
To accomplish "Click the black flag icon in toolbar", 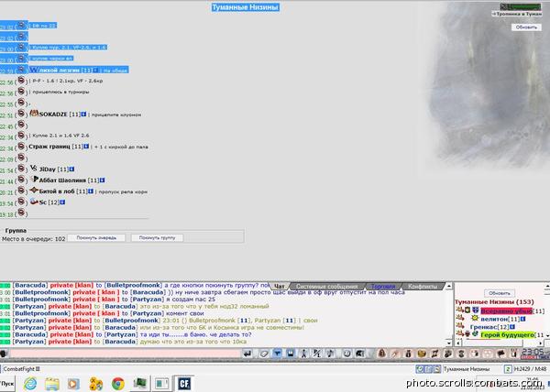I will pos(500,354).
